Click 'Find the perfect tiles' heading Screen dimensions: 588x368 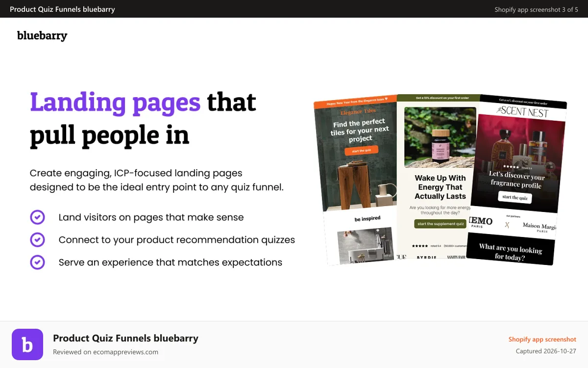(x=360, y=130)
